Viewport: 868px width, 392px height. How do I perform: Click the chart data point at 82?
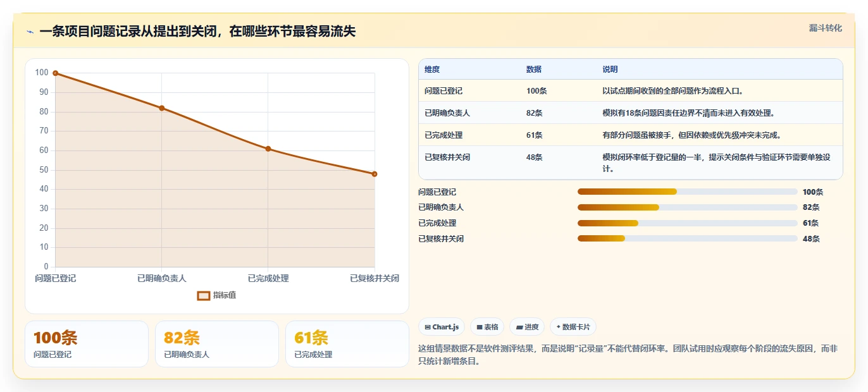pos(162,108)
